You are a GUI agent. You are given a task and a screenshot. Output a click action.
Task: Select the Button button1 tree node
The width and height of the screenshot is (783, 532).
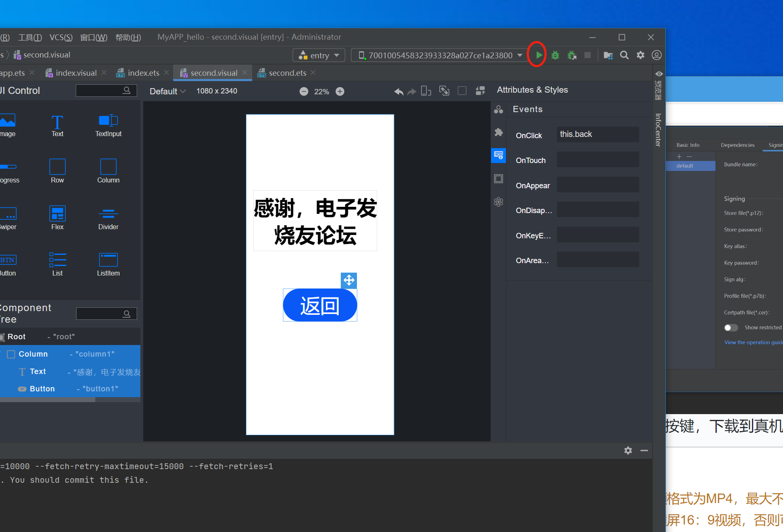tap(70, 389)
